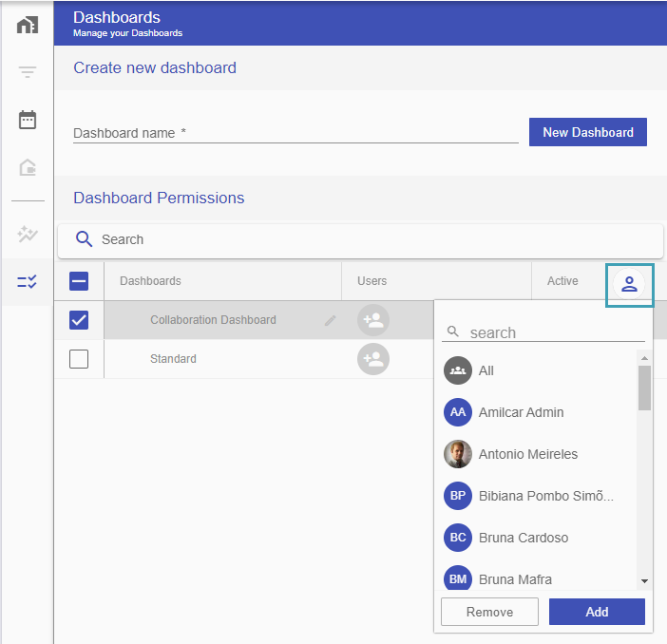Select the checklist icon in sidebar

coord(28,281)
